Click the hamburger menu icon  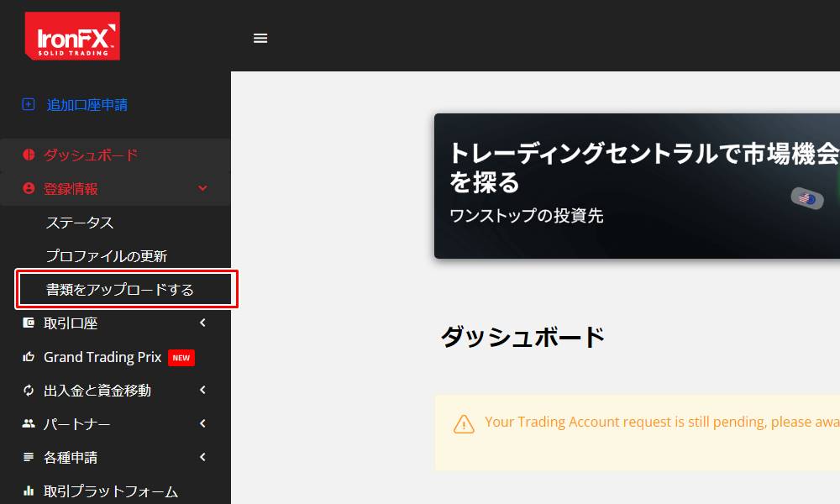pyautogui.click(x=260, y=38)
